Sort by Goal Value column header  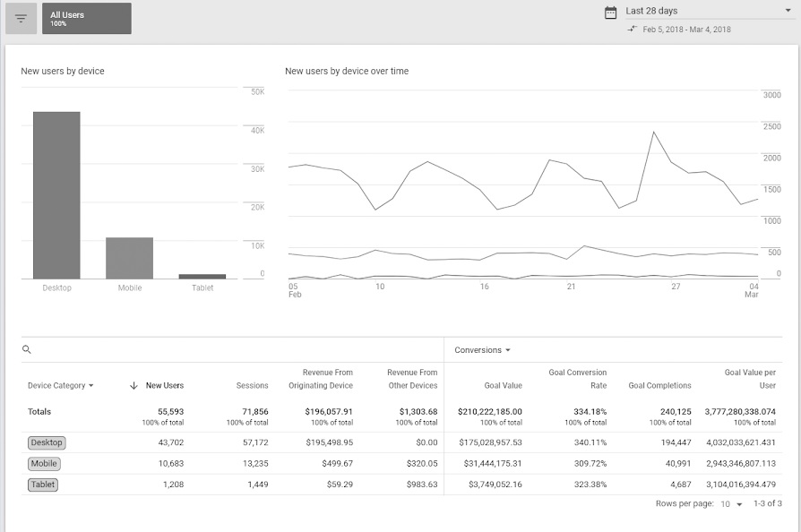click(503, 385)
